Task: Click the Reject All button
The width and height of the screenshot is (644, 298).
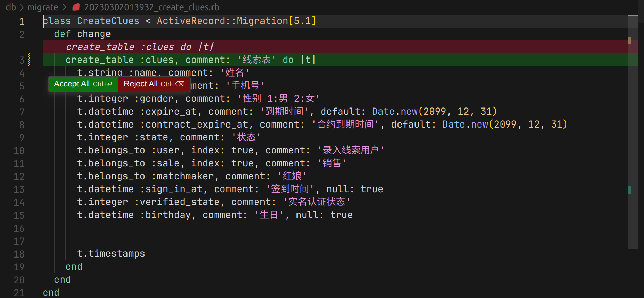Action: [x=154, y=84]
